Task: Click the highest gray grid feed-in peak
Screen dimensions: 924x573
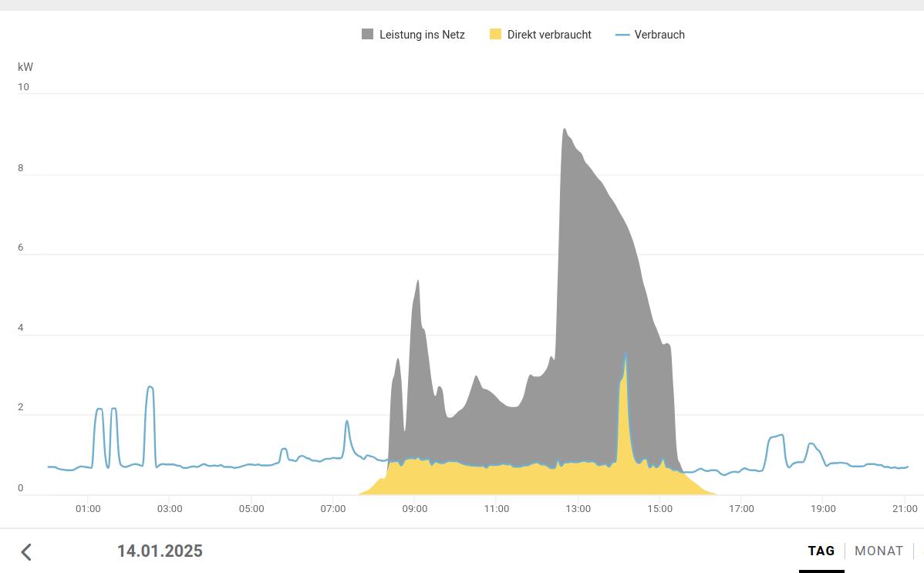Action: (x=565, y=131)
